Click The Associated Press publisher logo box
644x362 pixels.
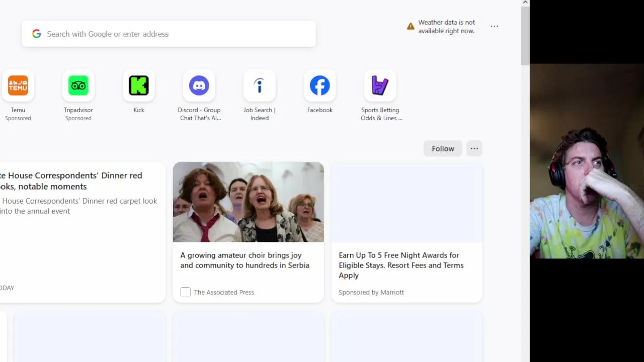(186, 292)
